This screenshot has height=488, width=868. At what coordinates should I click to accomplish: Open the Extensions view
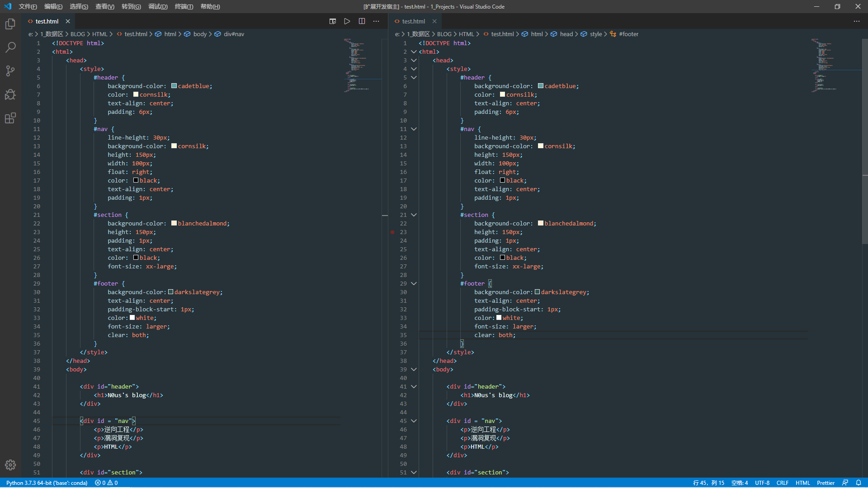pos(10,118)
